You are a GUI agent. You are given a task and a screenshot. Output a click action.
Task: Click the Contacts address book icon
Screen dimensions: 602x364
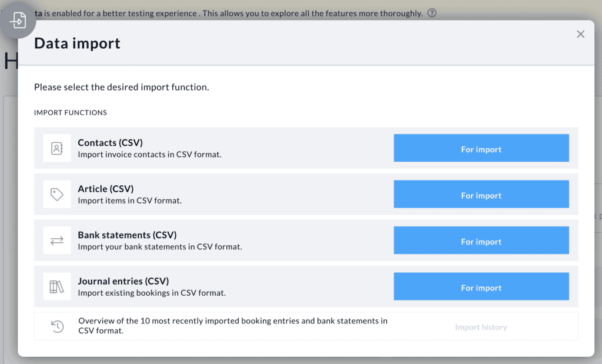click(57, 148)
